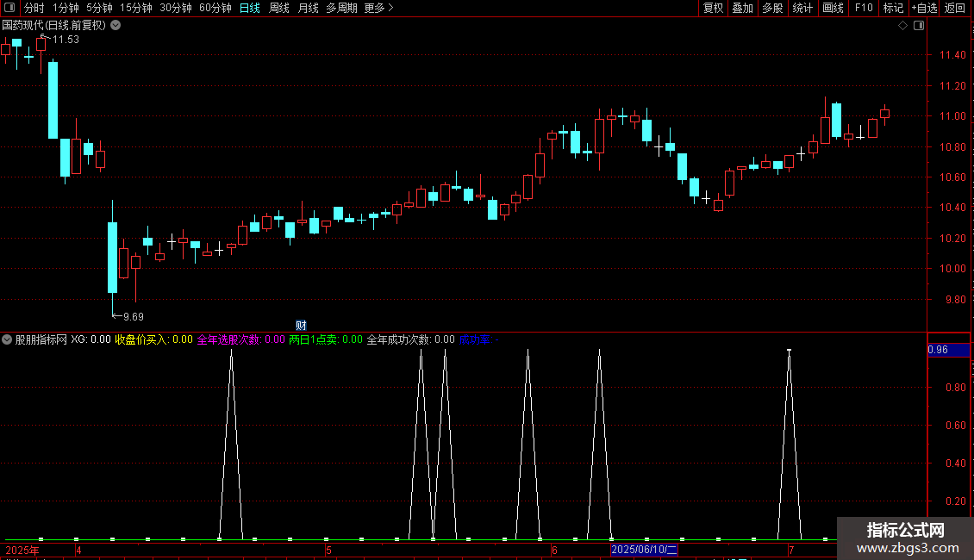974x560 pixels.
Task: Expand the 更多 periods menu
Action: click(x=378, y=8)
